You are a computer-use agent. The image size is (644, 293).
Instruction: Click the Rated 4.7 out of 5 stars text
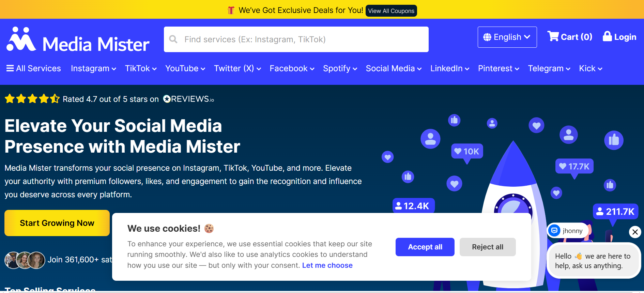[111, 99]
